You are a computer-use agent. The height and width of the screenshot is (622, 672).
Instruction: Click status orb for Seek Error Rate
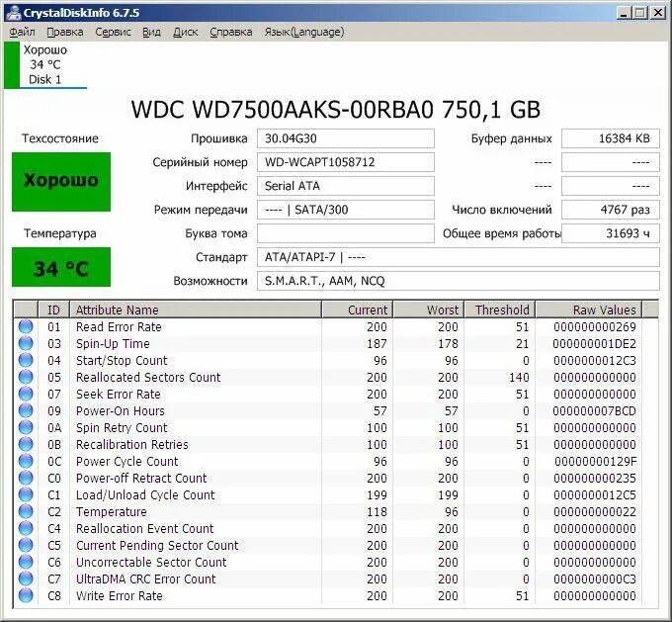pyautogui.click(x=26, y=394)
